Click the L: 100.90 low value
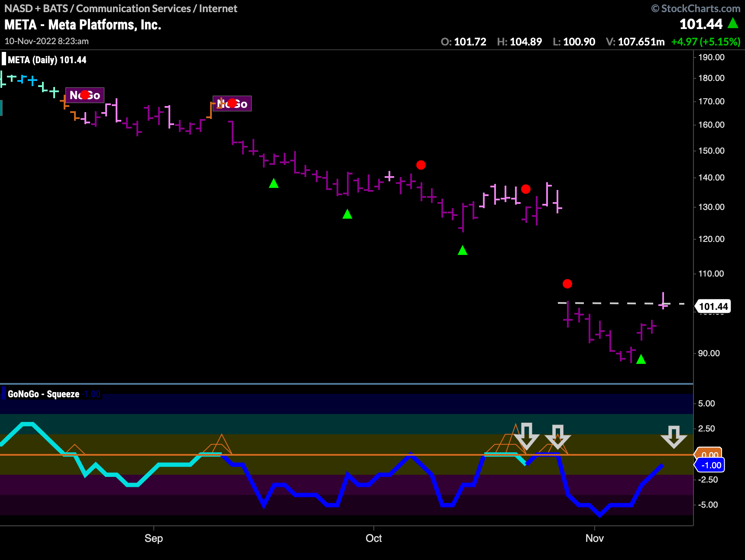745x560 pixels. (574, 42)
